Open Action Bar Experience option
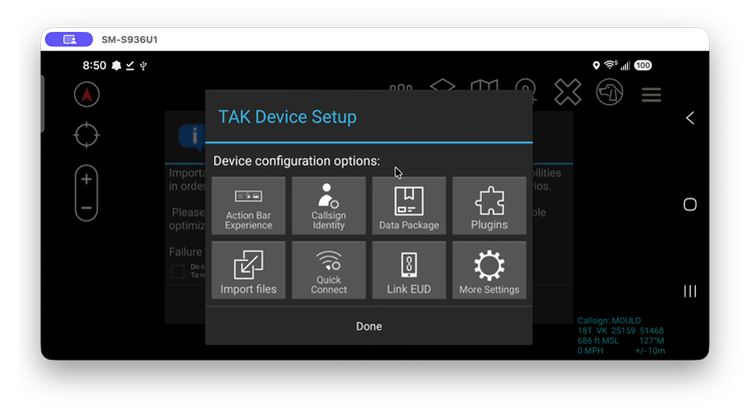This screenshot has width=750, height=414. [248, 206]
